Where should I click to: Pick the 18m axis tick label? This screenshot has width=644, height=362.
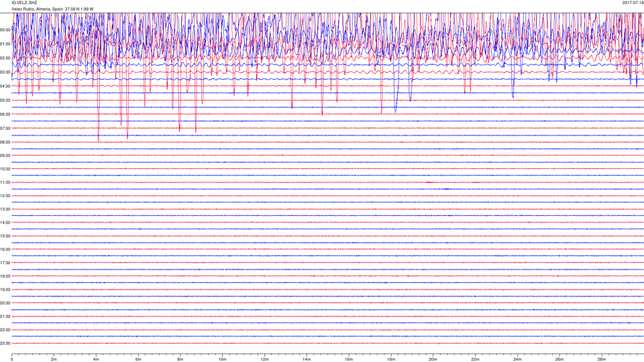click(x=390, y=359)
